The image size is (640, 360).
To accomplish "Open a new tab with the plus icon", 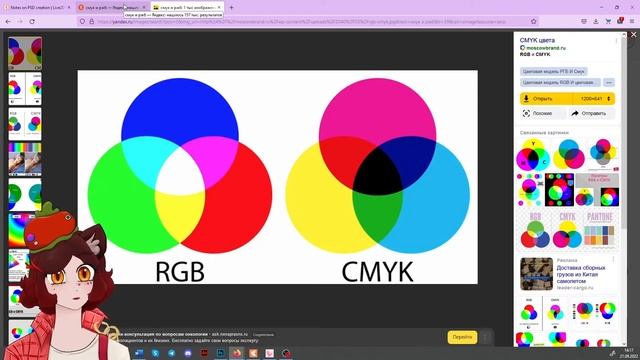I will 231,7.
